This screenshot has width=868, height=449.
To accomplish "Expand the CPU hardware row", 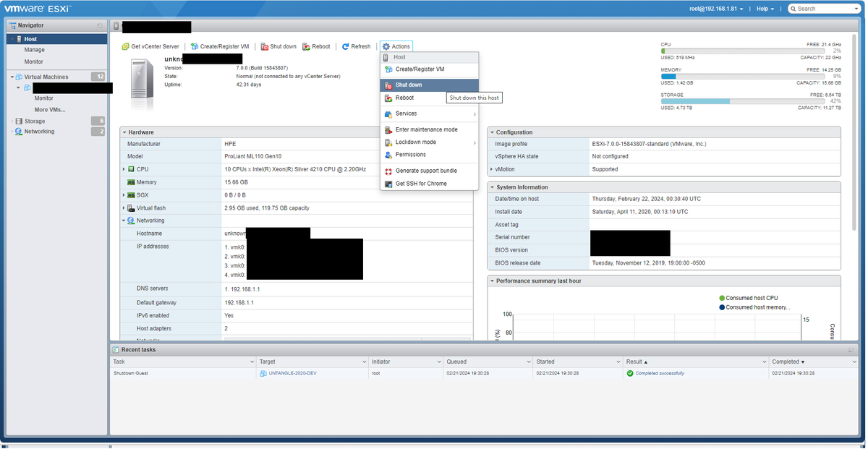I will [x=124, y=169].
